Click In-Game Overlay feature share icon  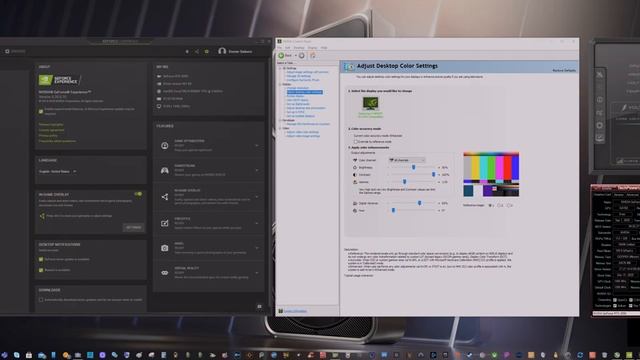164,197
